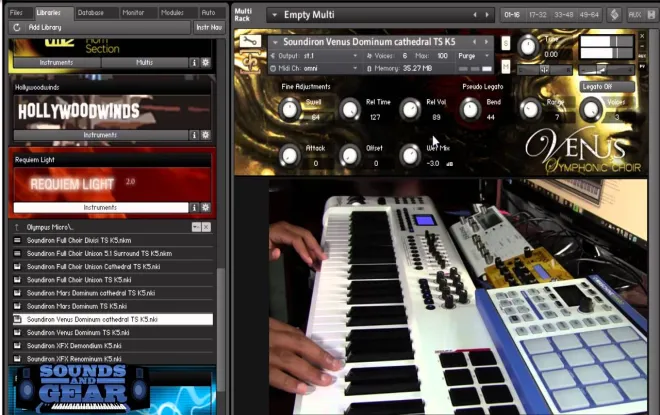The height and width of the screenshot is (415, 660).
Task: Select Soundiron Full Choir Divisi TS K5.nkm
Action: tap(113, 240)
